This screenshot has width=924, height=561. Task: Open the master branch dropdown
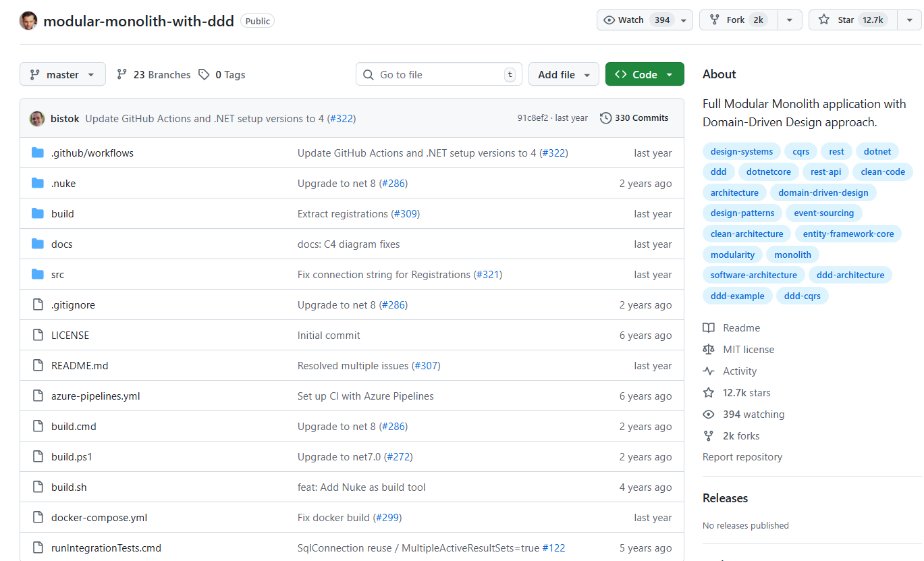tap(63, 74)
